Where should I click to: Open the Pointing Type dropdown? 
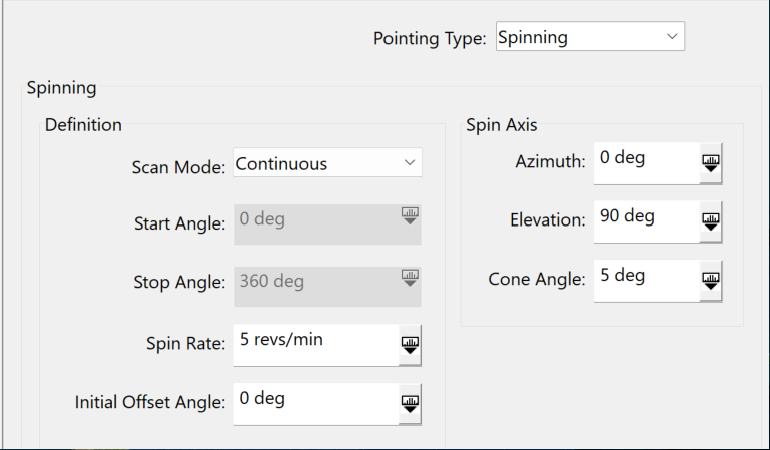pos(589,38)
